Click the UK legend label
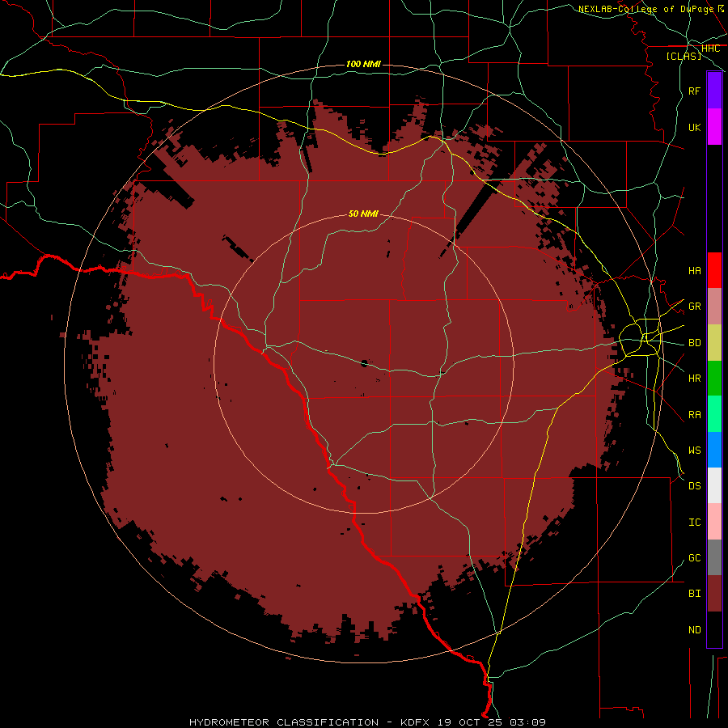This screenshot has height=728, width=728. coord(695,127)
